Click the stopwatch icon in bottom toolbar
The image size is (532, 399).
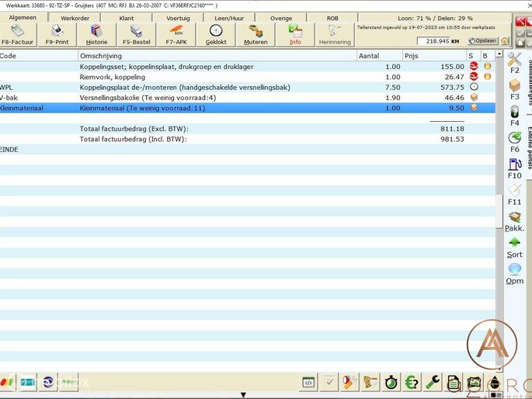tap(391, 382)
